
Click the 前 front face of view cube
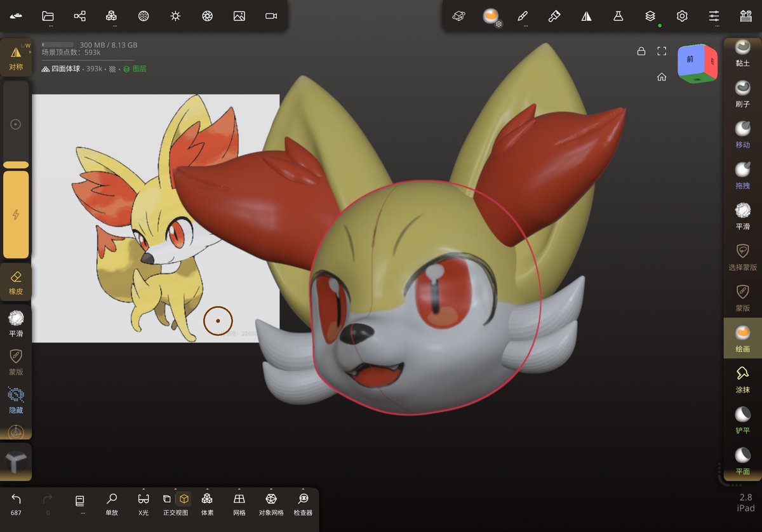690,59
